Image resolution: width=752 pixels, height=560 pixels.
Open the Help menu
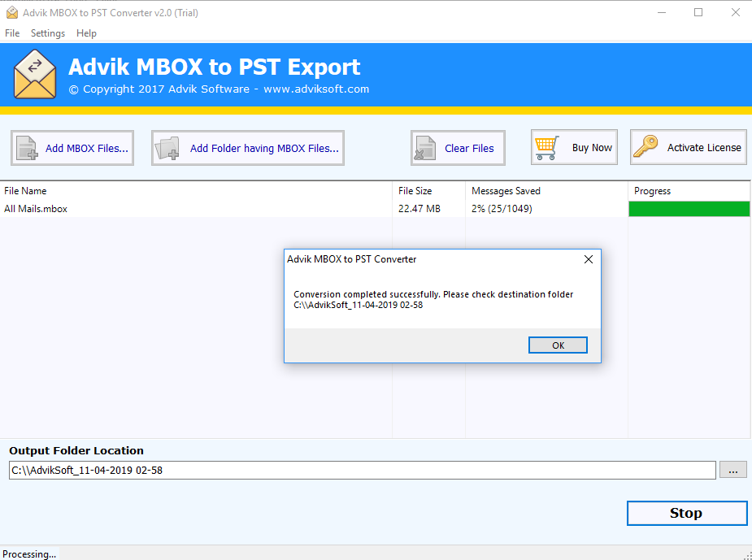tap(86, 33)
